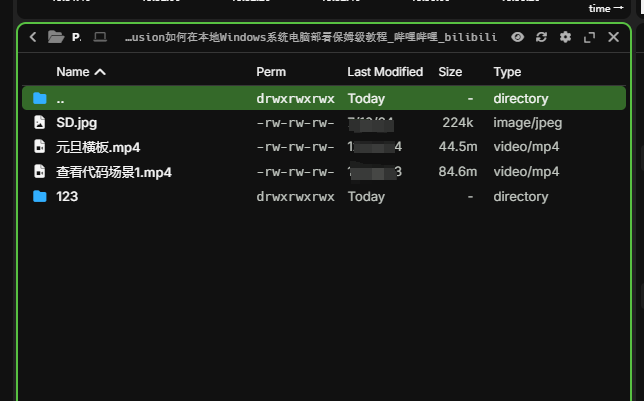Viewport: 644px width, 401px height.
Task: Select the SD.jpg file
Action: pos(77,123)
